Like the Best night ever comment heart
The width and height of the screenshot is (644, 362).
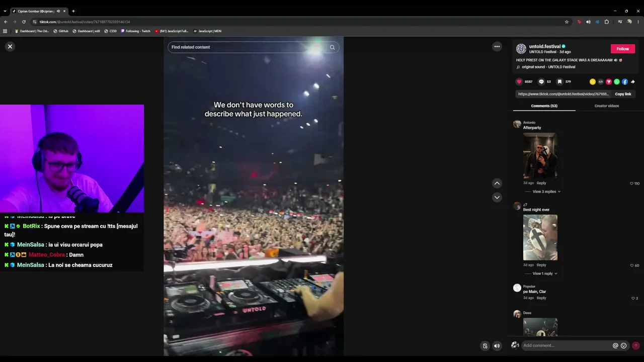632,265
